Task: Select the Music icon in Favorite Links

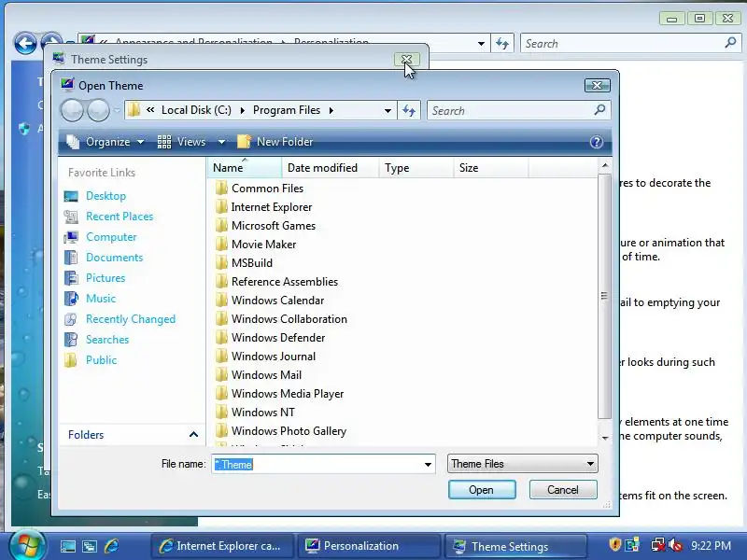Action: pos(71,298)
